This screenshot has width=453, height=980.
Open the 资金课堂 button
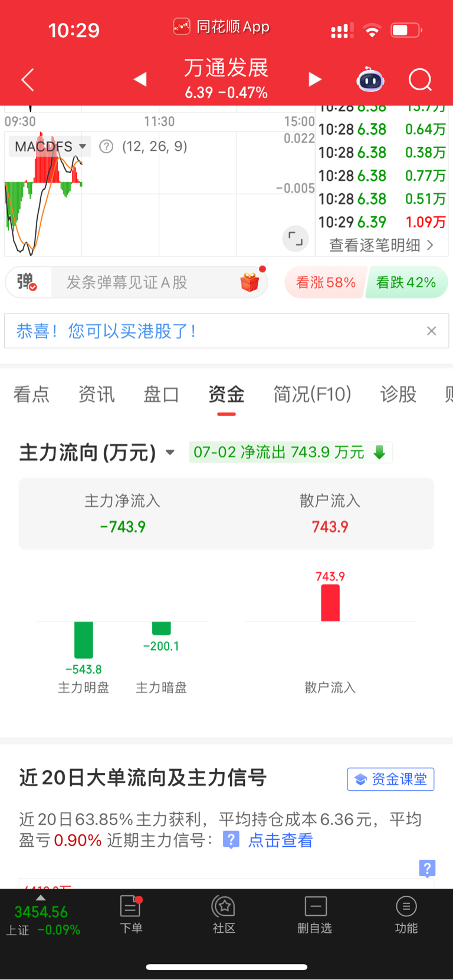(x=390, y=779)
